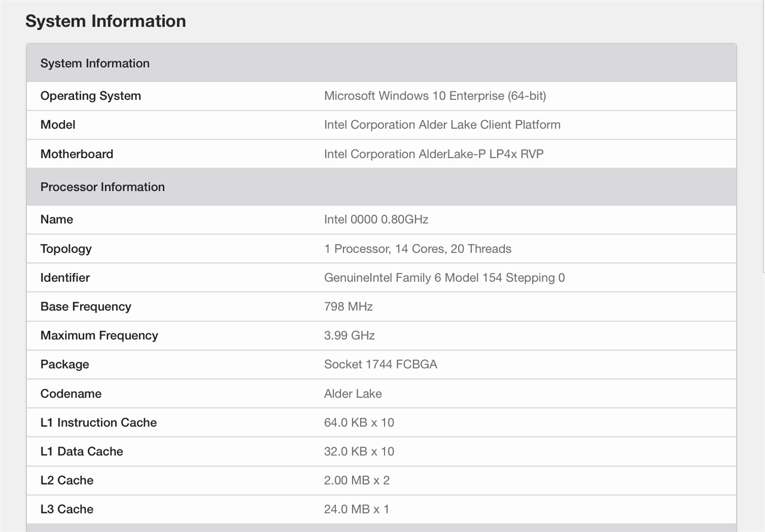
Task: Click the 3.99 GHz maximum frequency value
Action: [x=350, y=336]
